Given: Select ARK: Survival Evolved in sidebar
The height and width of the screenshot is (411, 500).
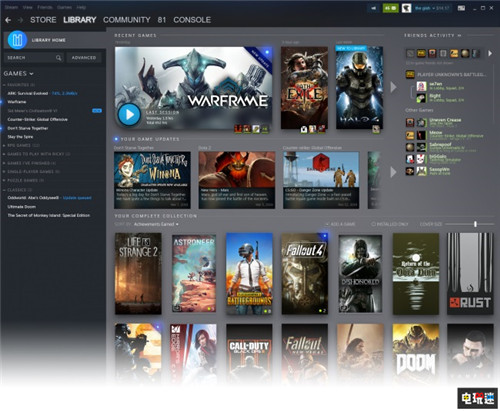Looking at the screenshot, I should tap(28, 93).
